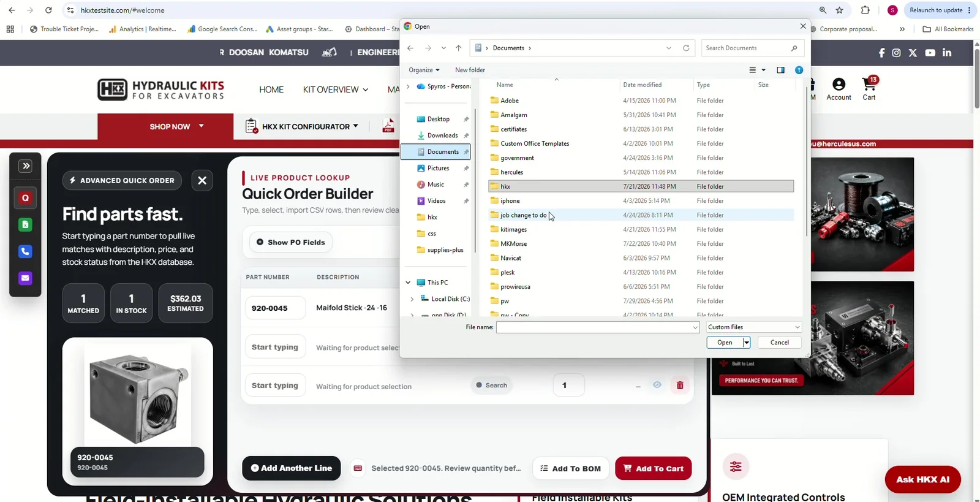Select Downloads in the navigation pane
980x502 pixels.
pos(442,135)
